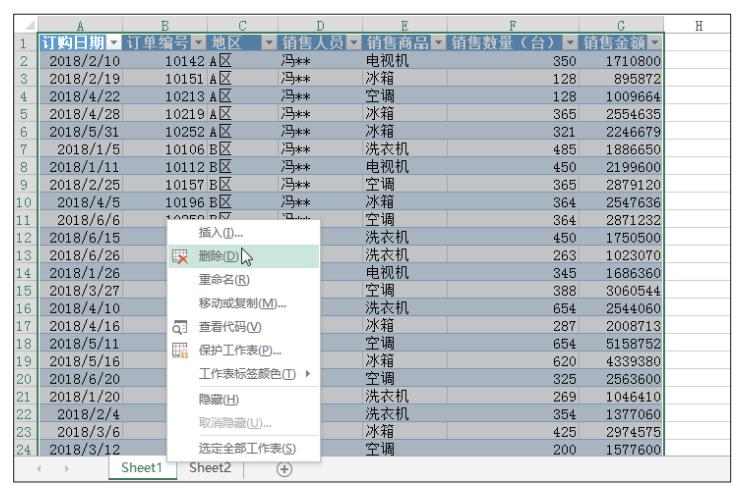Choose 删除(D) from context menu
Image resolution: width=742 pixels, height=496 pixels.
(x=244, y=256)
